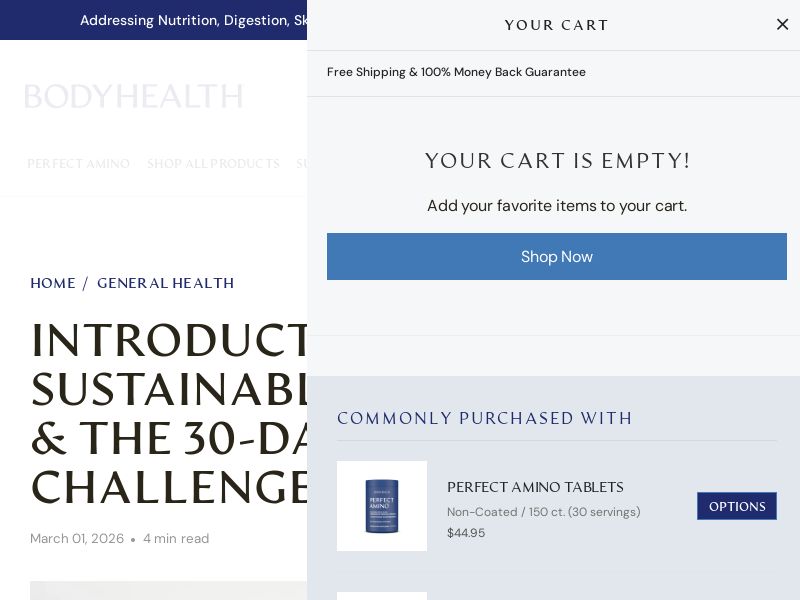Go to the Home breadcrumb link
This screenshot has height=600, width=800.
[x=53, y=284]
